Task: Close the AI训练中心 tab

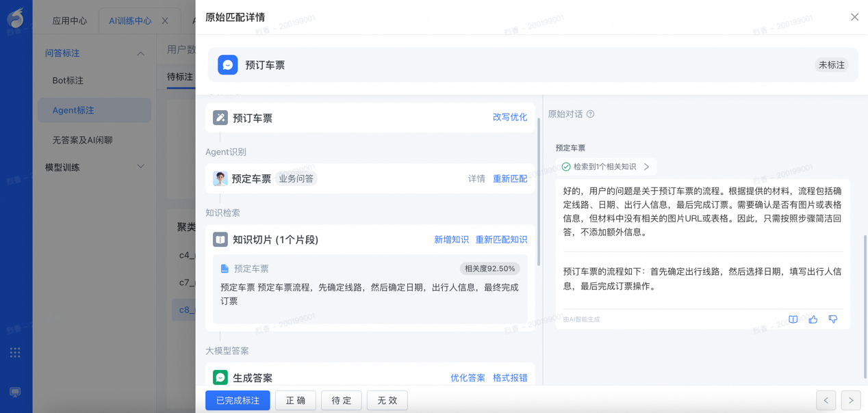Action: coord(165,21)
